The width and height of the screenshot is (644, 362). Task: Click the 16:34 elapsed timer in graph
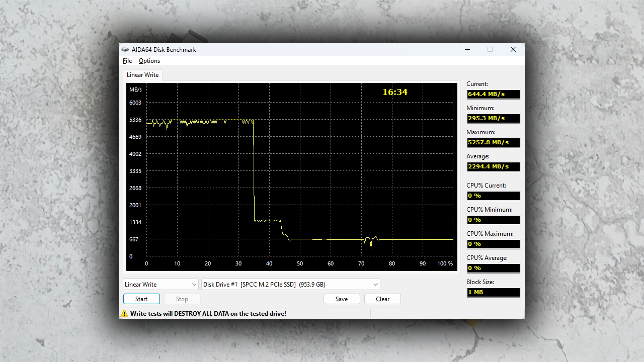coord(395,92)
